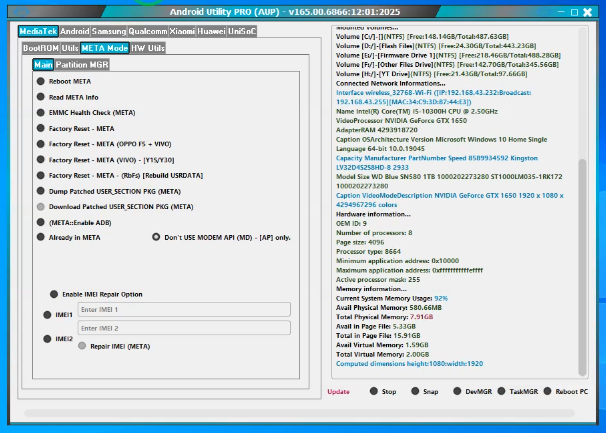Switch to the MediaTek tab
Viewport: 606px width, 433px height.
38,31
